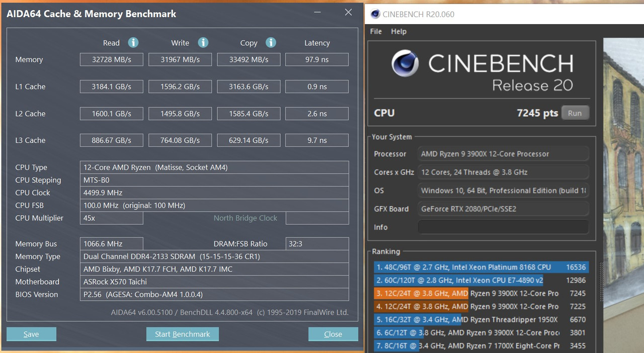The width and height of the screenshot is (644, 353).
Task: Click L2 Cache Write value 1495.8 GB/s
Action: click(x=180, y=114)
